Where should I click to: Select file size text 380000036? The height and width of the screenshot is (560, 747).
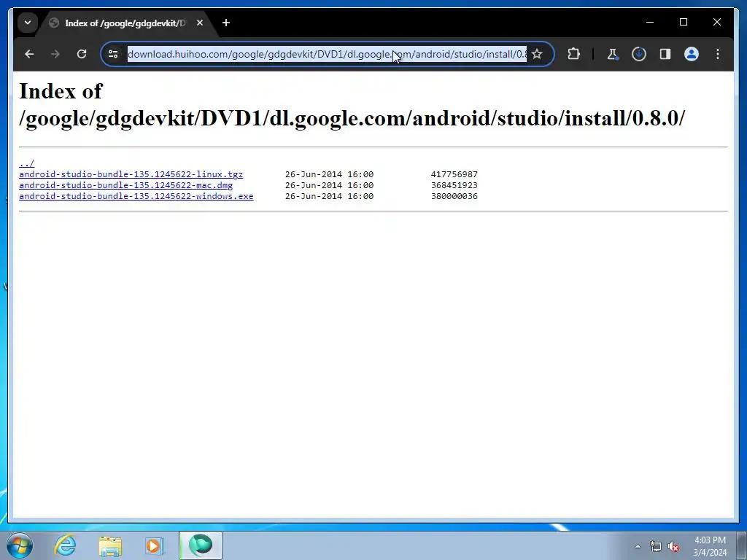pos(454,196)
